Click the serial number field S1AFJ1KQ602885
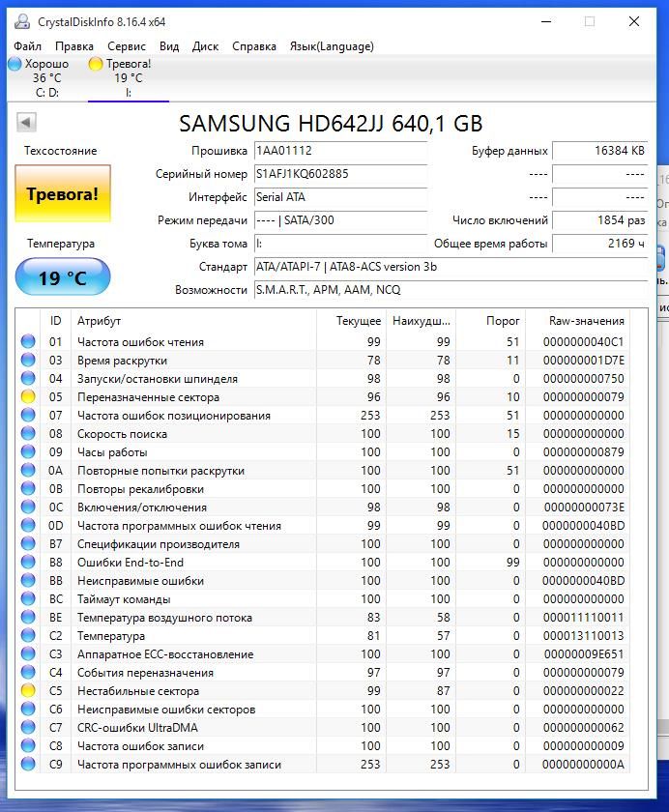669x812 pixels. pos(340,173)
